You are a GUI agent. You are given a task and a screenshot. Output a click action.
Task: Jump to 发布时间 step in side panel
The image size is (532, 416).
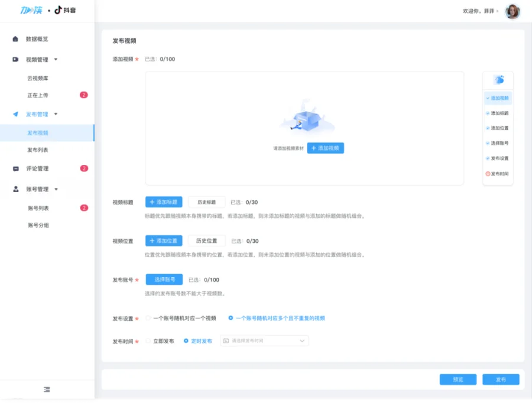[498, 174]
